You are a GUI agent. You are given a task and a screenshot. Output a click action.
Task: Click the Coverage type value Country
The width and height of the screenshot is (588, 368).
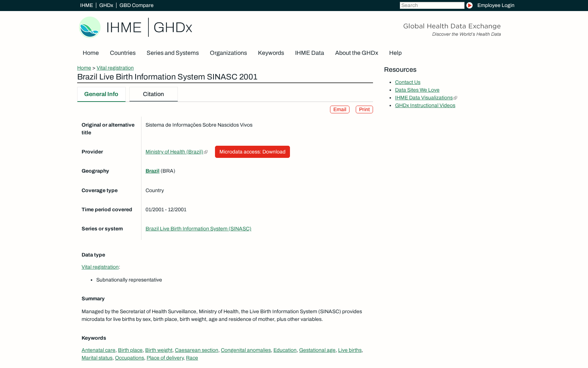[x=155, y=191]
